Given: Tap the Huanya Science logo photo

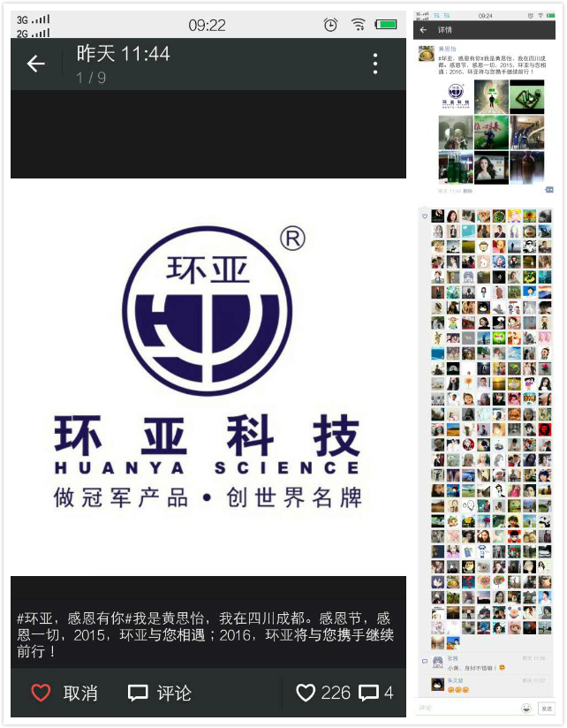Looking at the screenshot, I should (208, 377).
